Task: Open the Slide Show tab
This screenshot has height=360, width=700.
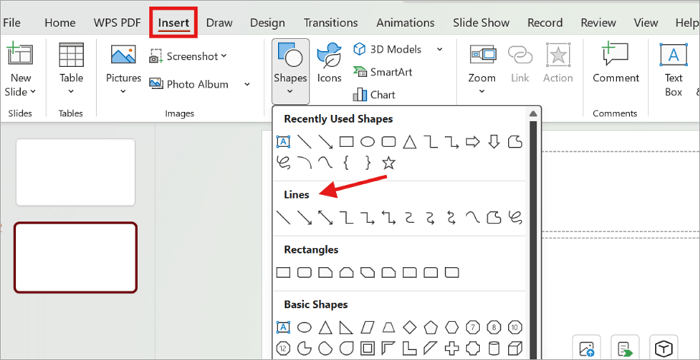Action: point(481,23)
